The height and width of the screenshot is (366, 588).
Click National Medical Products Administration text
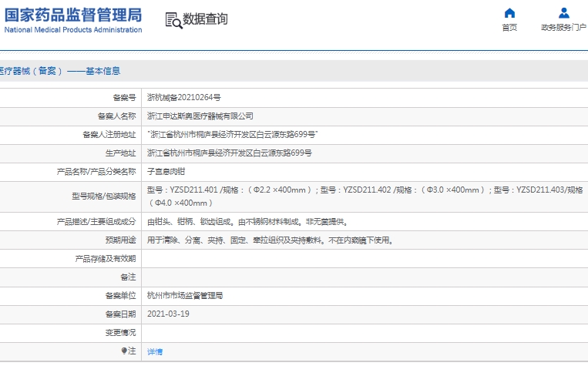(73, 29)
